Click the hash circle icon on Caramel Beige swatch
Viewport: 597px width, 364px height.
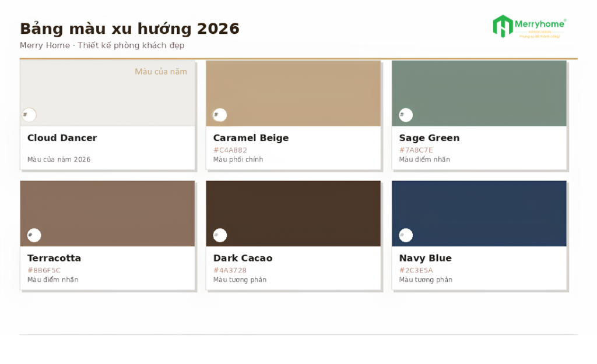click(x=220, y=115)
